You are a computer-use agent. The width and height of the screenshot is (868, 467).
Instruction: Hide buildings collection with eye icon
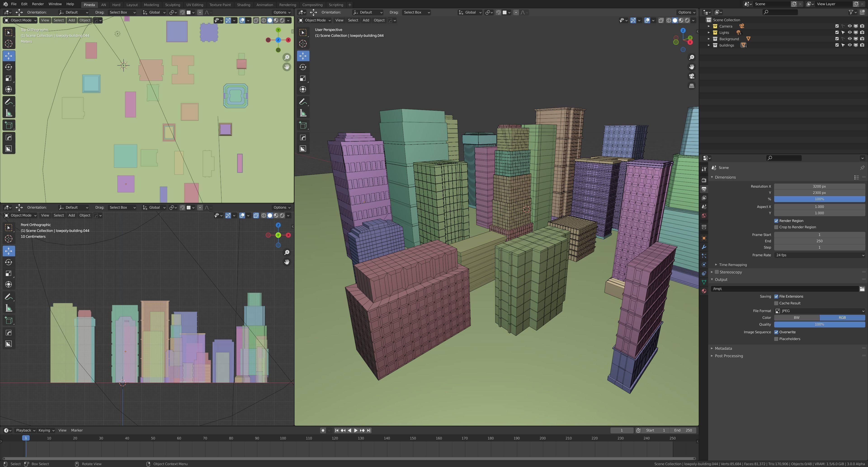849,45
